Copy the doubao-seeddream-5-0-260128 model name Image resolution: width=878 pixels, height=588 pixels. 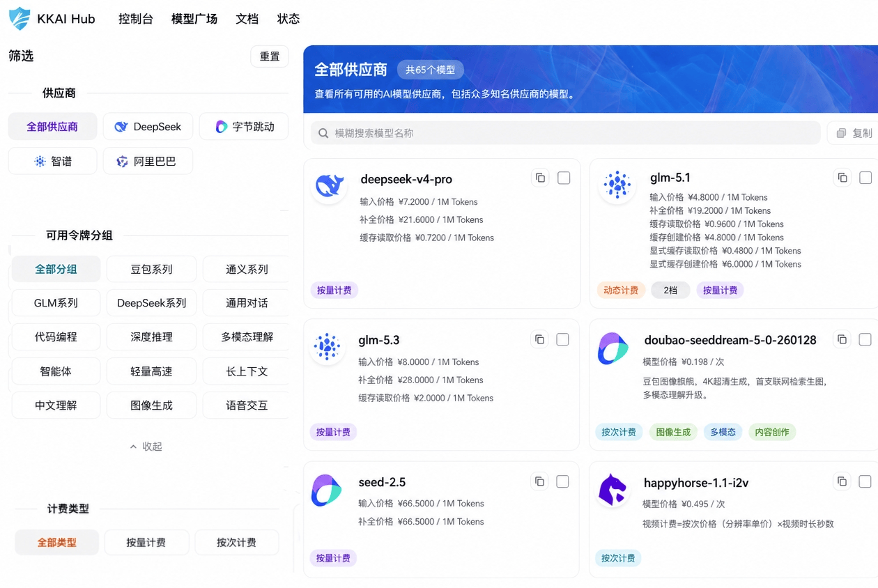842,339
